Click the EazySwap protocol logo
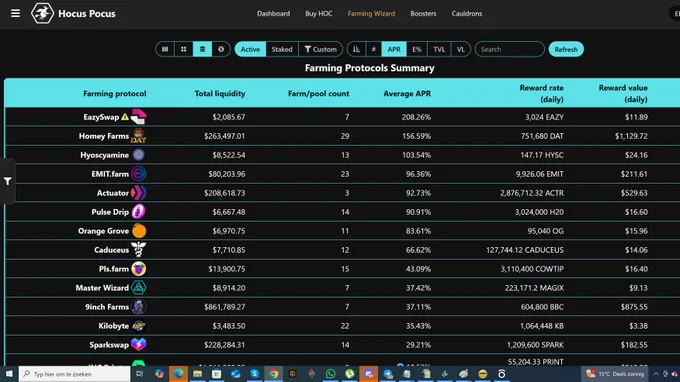 [x=139, y=117]
